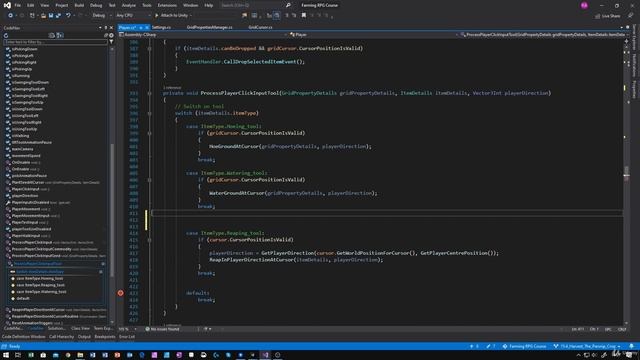Click the user account avatar

tap(584, 5)
